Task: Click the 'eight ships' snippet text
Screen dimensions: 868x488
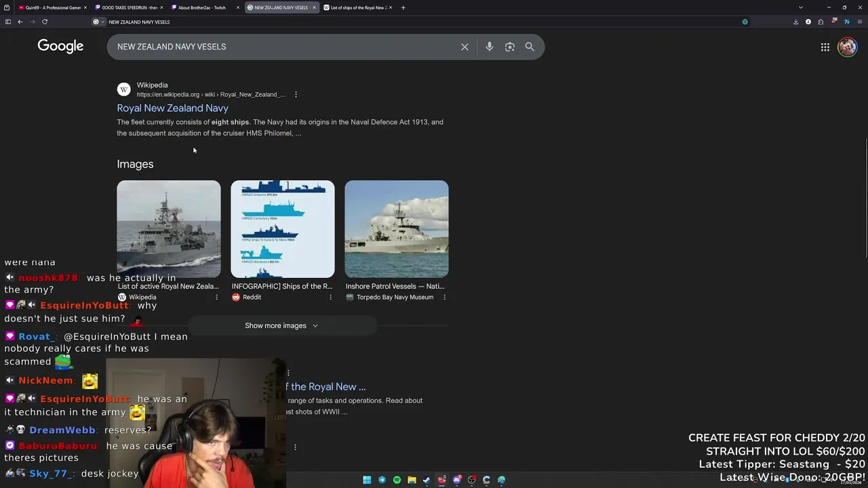Action: tap(230, 122)
